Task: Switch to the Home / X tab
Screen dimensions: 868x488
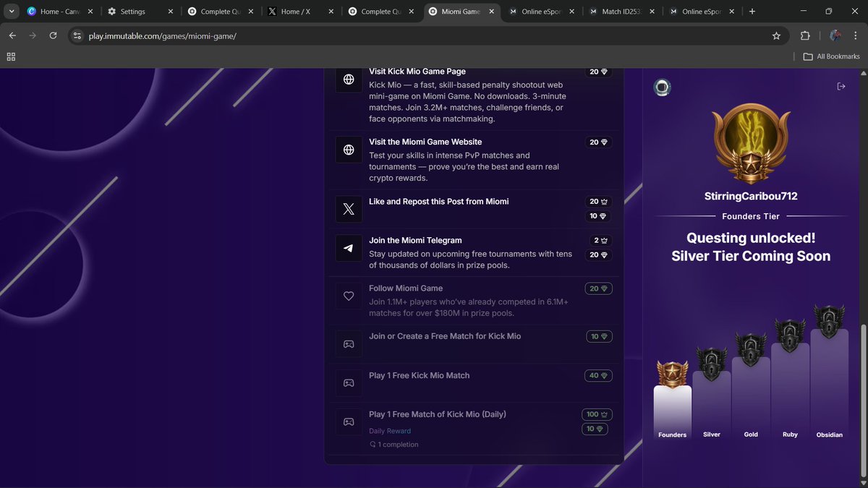Action: tap(299, 12)
